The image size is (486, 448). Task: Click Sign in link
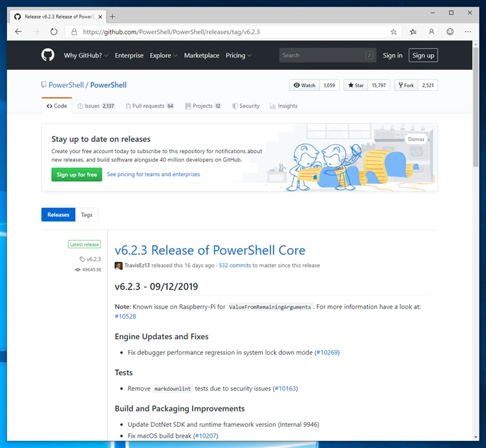pos(393,55)
